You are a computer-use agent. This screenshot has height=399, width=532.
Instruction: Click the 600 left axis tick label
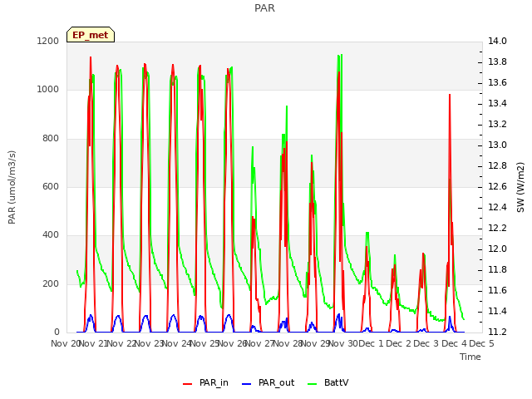51,186
